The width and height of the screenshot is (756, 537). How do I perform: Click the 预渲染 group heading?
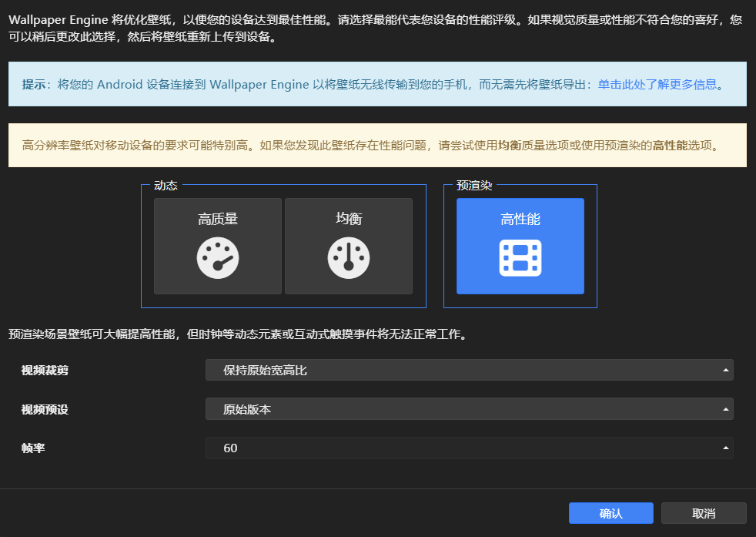click(474, 186)
